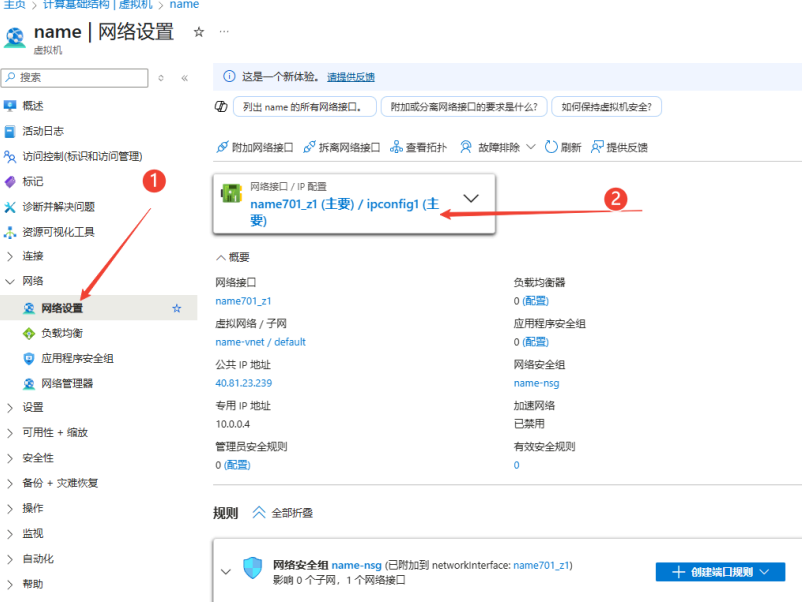Click Detach network interface toolbar icon
This screenshot has width=805, height=602.
point(309,147)
